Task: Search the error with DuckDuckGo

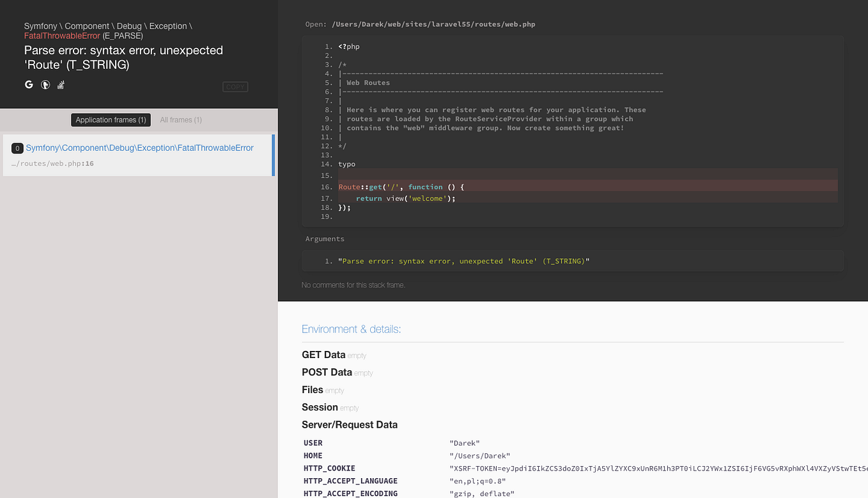Action: 45,84
